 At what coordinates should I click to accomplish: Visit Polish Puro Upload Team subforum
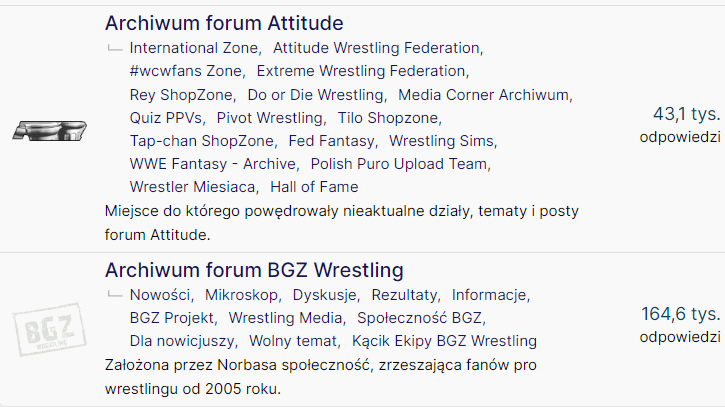coord(399,164)
